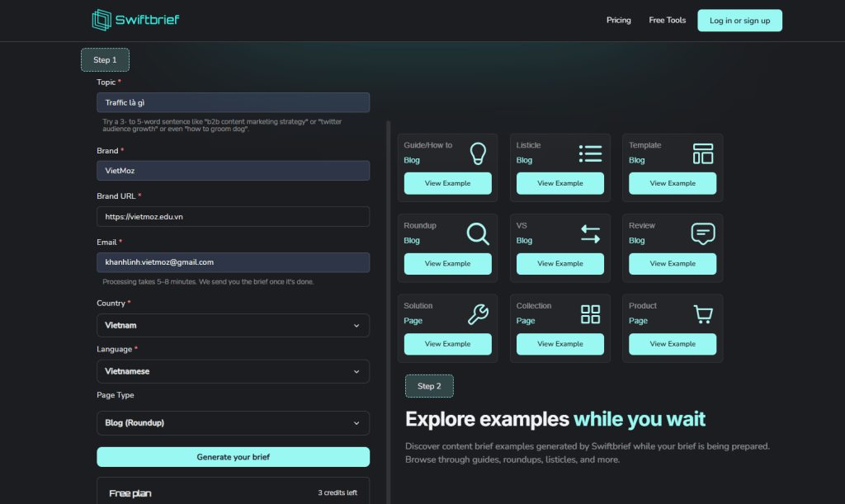
Task: Open the Free Tools menu item
Action: (667, 20)
